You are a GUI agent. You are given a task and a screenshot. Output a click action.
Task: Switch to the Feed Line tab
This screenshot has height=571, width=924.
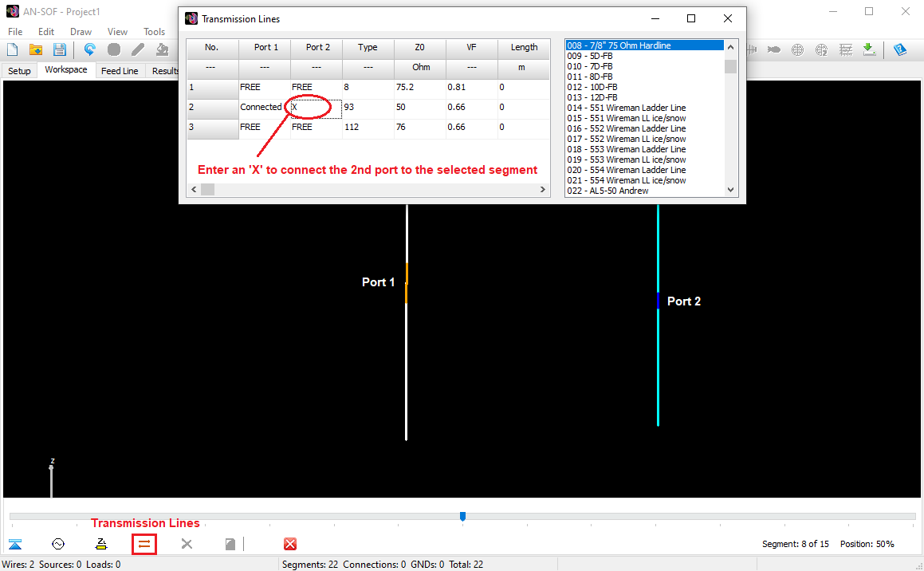[x=120, y=70]
